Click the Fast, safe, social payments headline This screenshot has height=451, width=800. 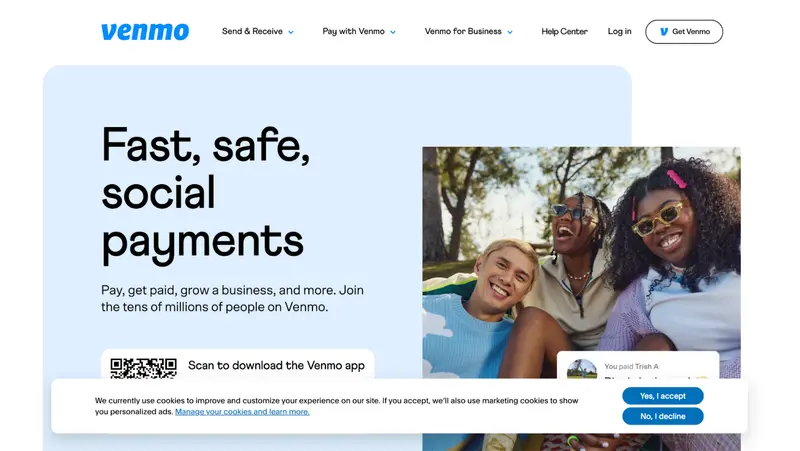[x=206, y=195]
